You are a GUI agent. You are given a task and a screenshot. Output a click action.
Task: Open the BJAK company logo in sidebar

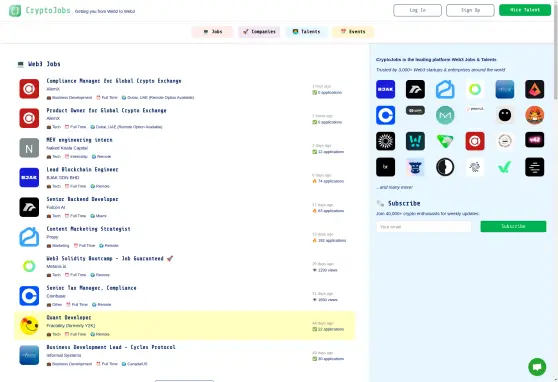[x=385, y=89]
